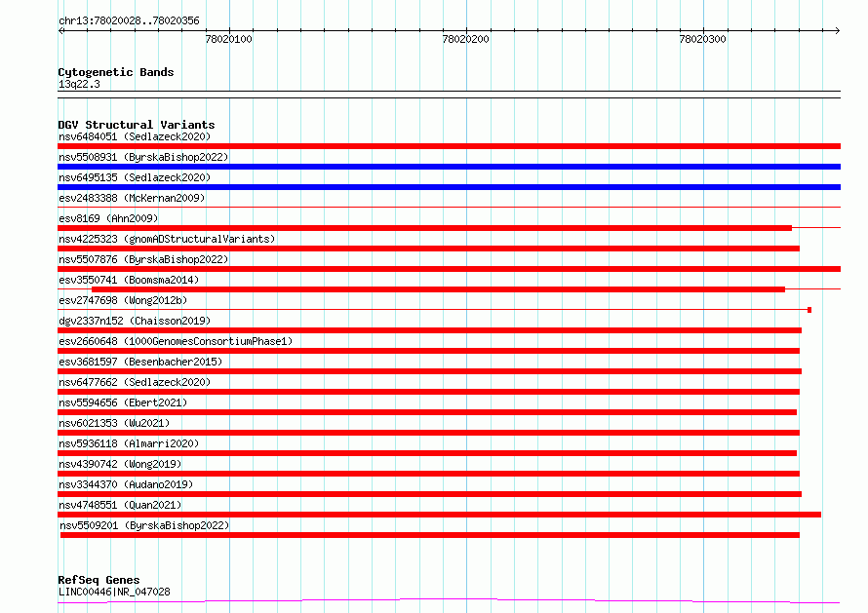Click the small red marker on the esv2747698 line
868x613 pixels.
[809, 310]
